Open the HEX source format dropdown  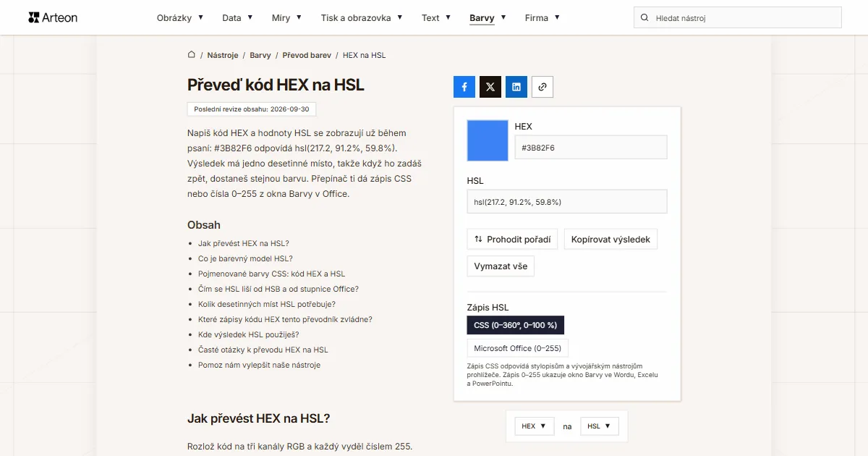point(535,426)
